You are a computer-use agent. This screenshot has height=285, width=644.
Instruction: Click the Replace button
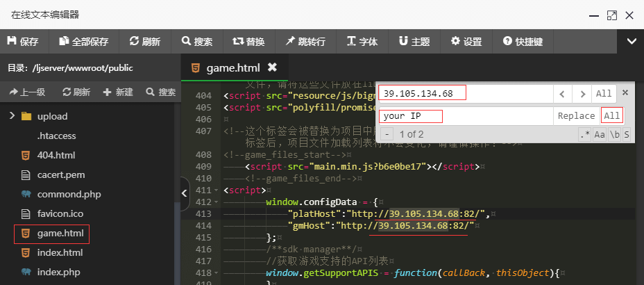[x=576, y=115]
